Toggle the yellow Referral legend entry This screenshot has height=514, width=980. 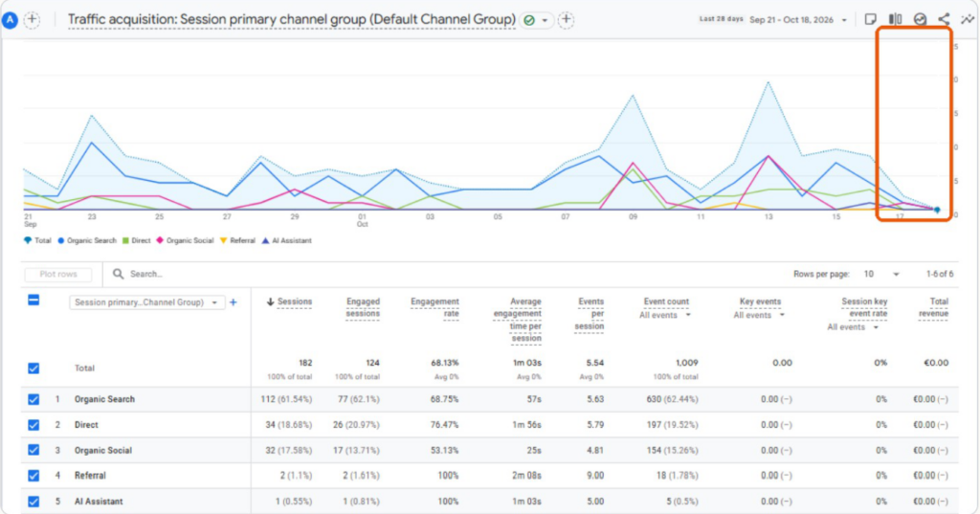coord(237,241)
